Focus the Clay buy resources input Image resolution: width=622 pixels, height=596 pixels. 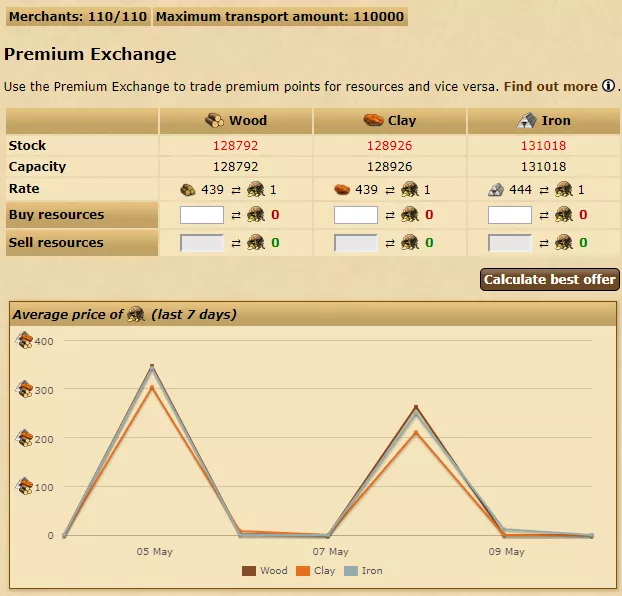356,215
